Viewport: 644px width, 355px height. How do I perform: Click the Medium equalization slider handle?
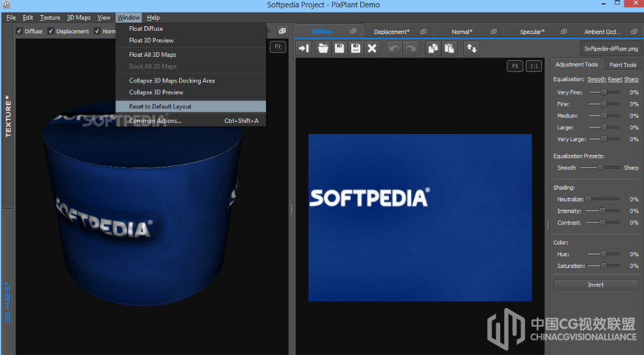pyautogui.click(x=603, y=116)
